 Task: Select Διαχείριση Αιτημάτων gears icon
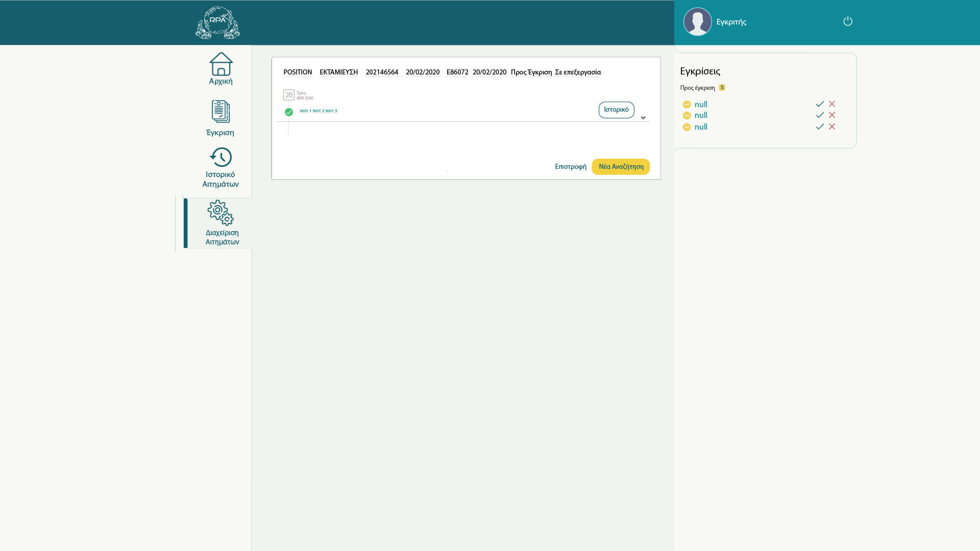220,213
